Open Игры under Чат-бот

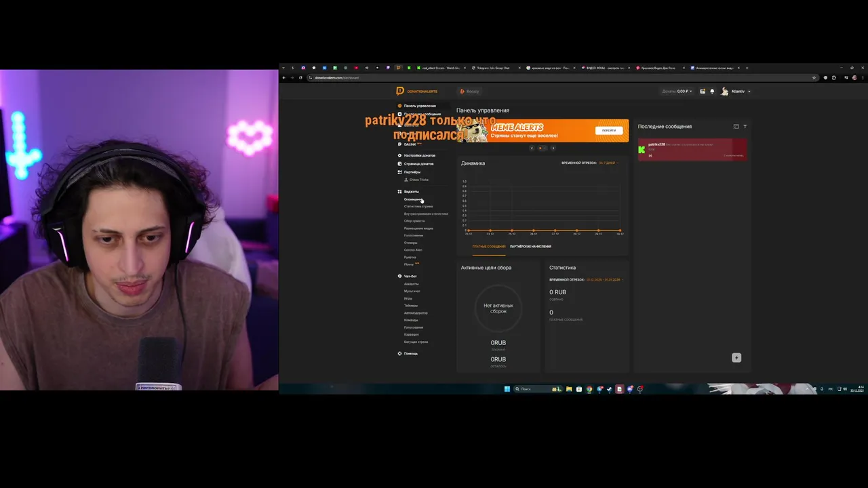[x=408, y=298]
